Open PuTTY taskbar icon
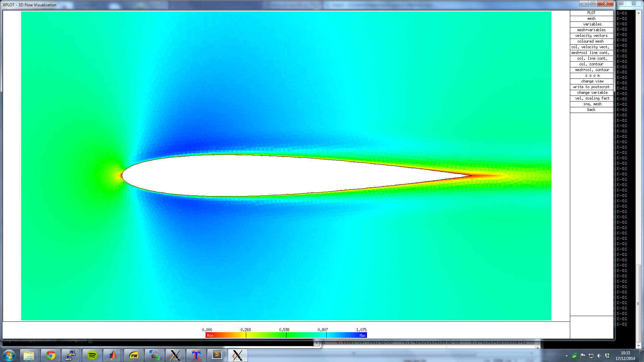 pos(70,355)
